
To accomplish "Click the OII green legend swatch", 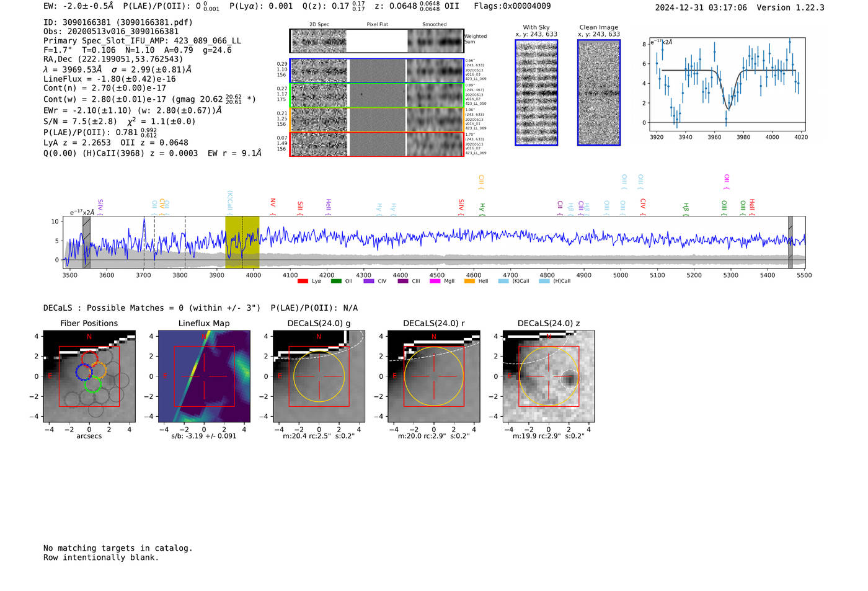I will pos(335,282).
